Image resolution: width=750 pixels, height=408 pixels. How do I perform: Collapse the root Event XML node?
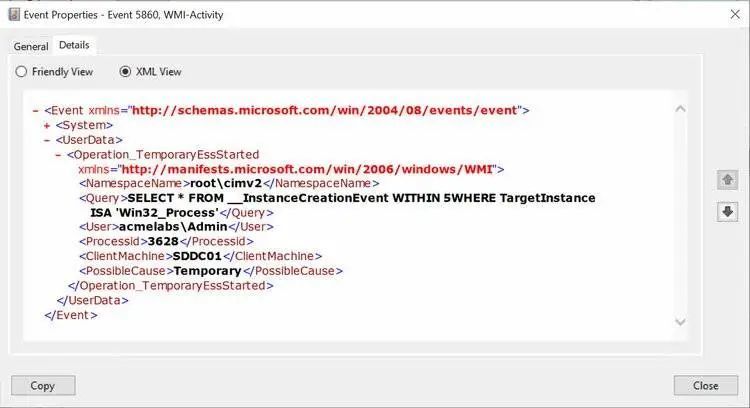[35, 111]
